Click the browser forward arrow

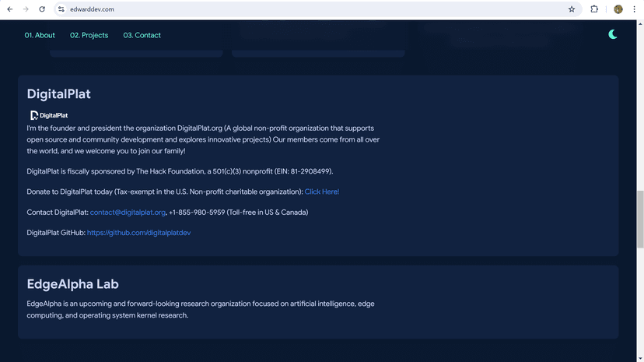tap(26, 9)
